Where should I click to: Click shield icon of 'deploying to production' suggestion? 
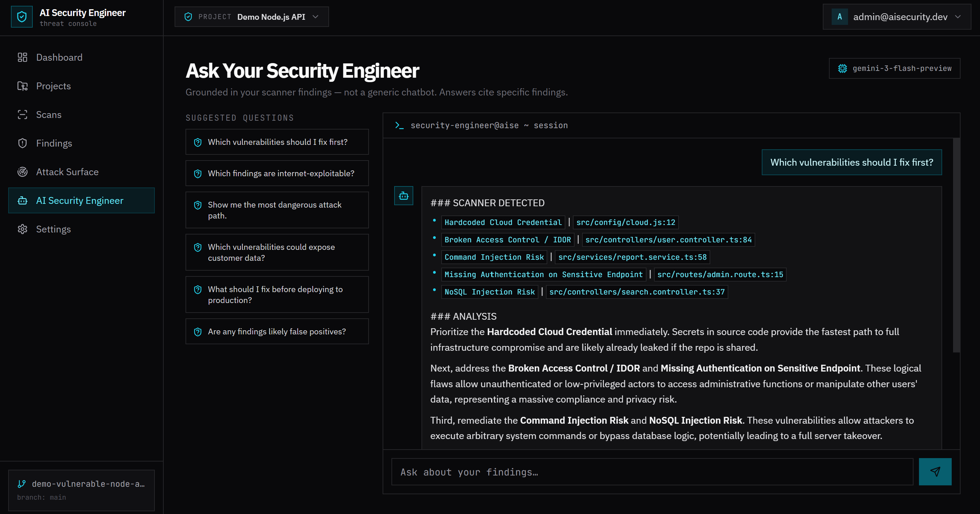point(198,290)
